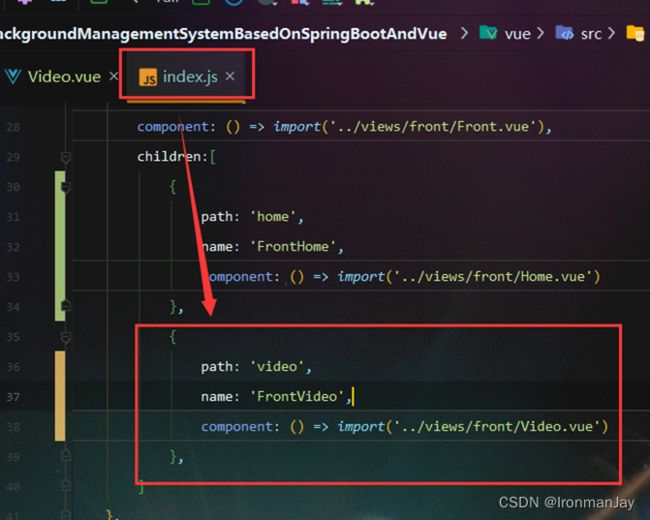
Task: Click the src source folder icon in breadcrumb
Action: (565, 33)
